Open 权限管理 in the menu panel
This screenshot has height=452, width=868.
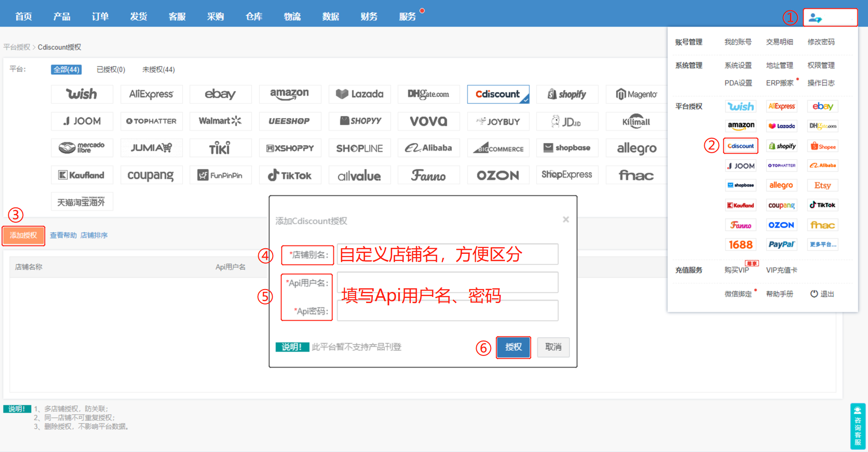tap(821, 65)
